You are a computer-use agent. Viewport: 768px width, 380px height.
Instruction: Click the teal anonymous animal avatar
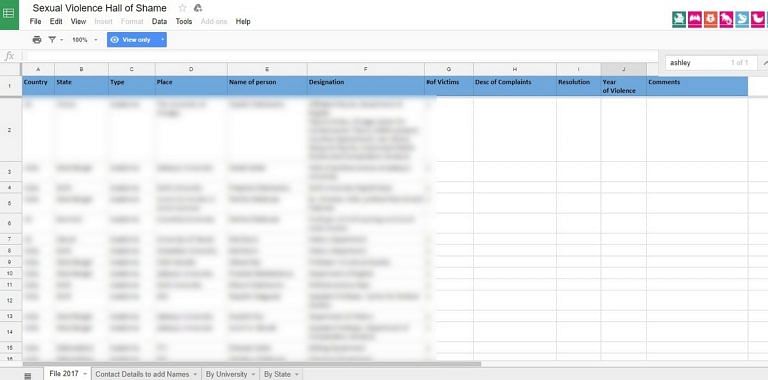click(679, 19)
